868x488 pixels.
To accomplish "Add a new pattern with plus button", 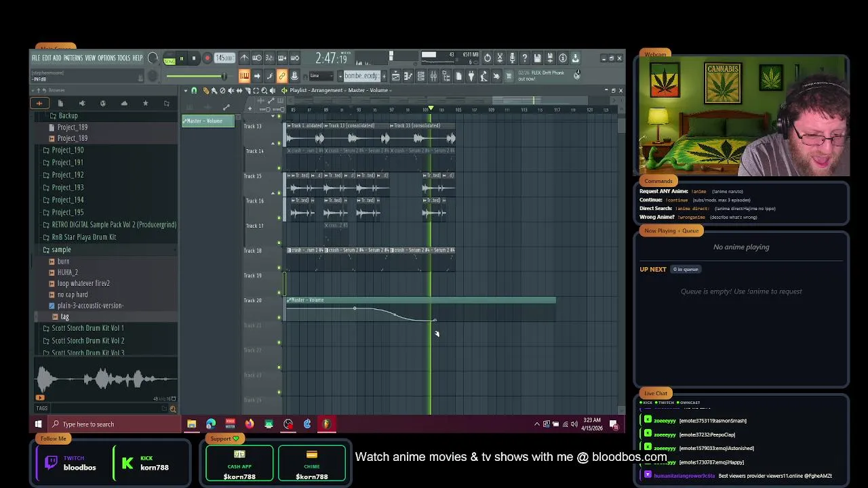I will pyautogui.click(x=384, y=76).
